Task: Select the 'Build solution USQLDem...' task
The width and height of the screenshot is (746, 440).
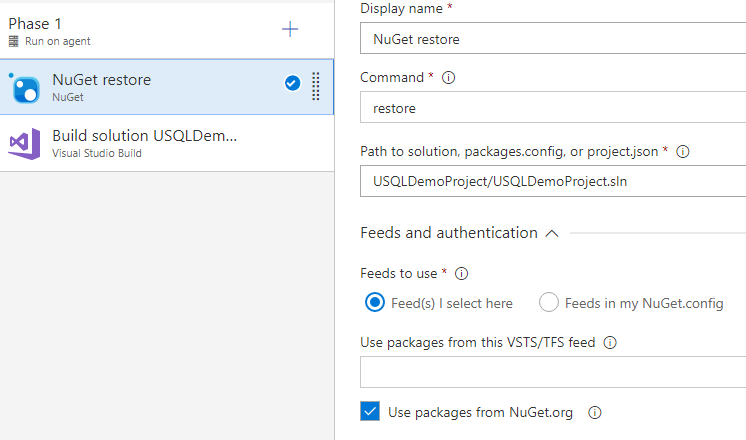Action: 167,143
